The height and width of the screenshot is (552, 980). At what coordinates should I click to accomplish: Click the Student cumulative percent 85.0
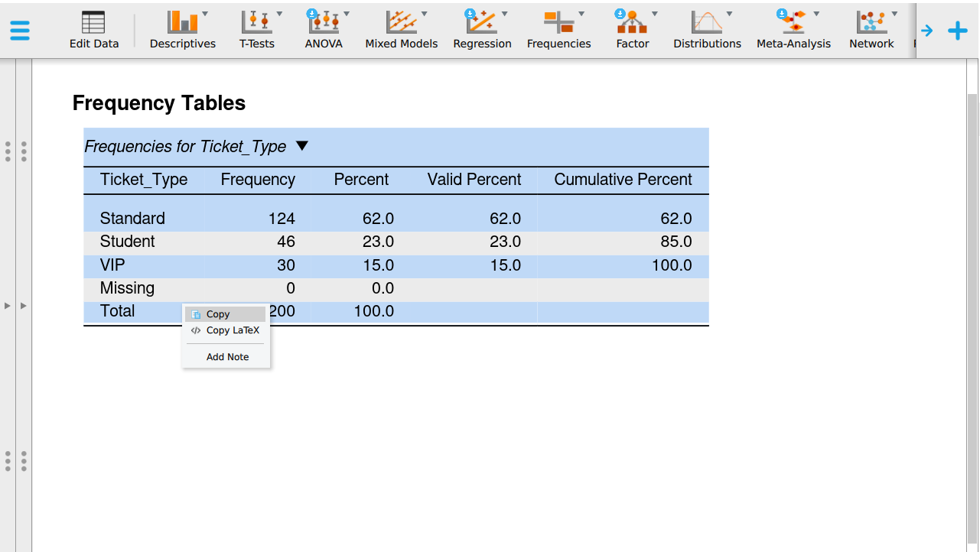pos(676,242)
